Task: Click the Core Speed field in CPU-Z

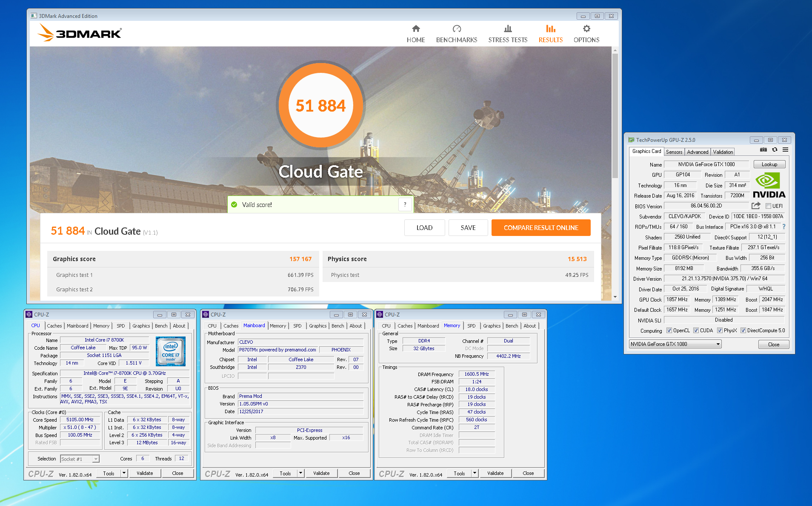Action: 80,420
